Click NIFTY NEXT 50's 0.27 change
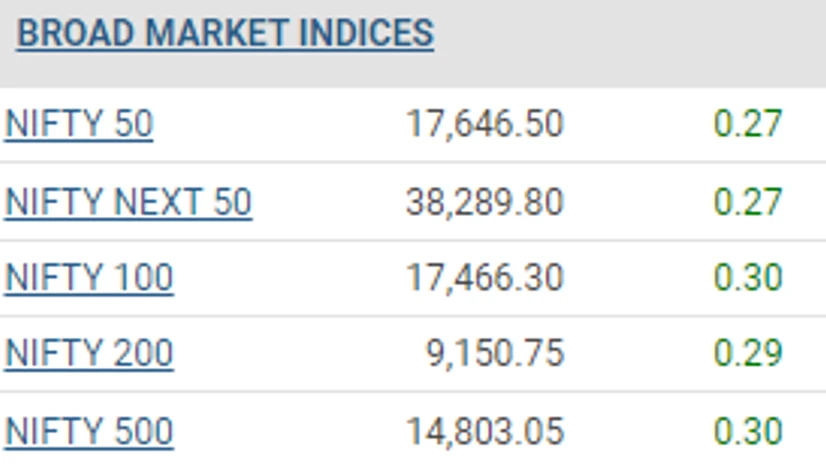 pyautogui.click(x=747, y=202)
